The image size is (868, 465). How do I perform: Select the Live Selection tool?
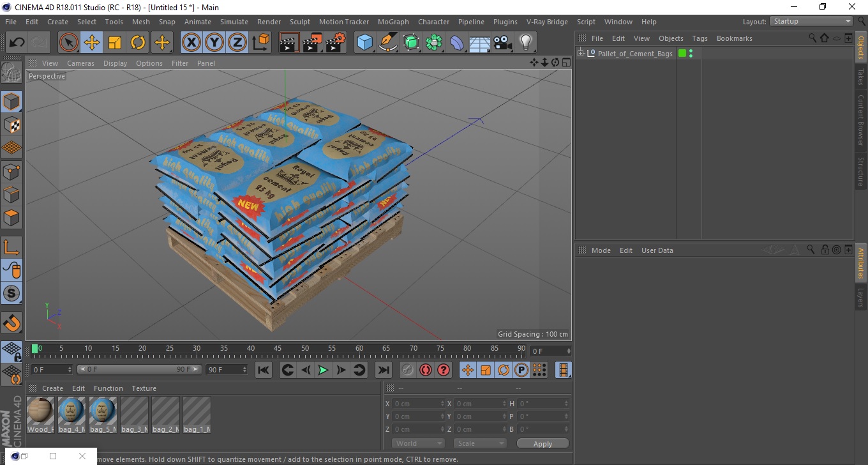[69, 43]
